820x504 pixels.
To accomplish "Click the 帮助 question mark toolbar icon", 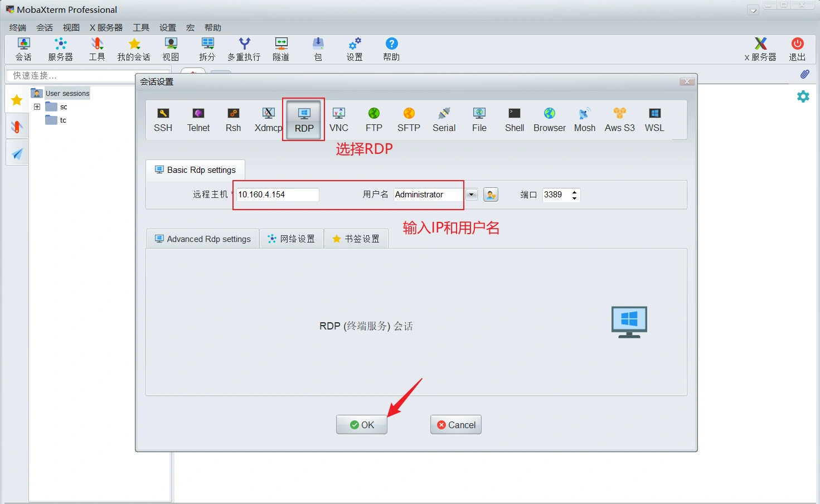I will point(391,49).
